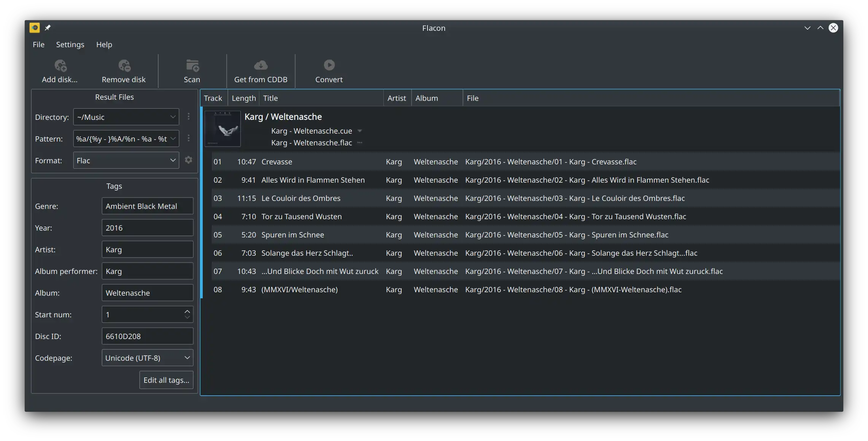Select track Alles Wird in Flammen Stehen
The height and width of the screenshot is (441, 868).
coord(526,180)
